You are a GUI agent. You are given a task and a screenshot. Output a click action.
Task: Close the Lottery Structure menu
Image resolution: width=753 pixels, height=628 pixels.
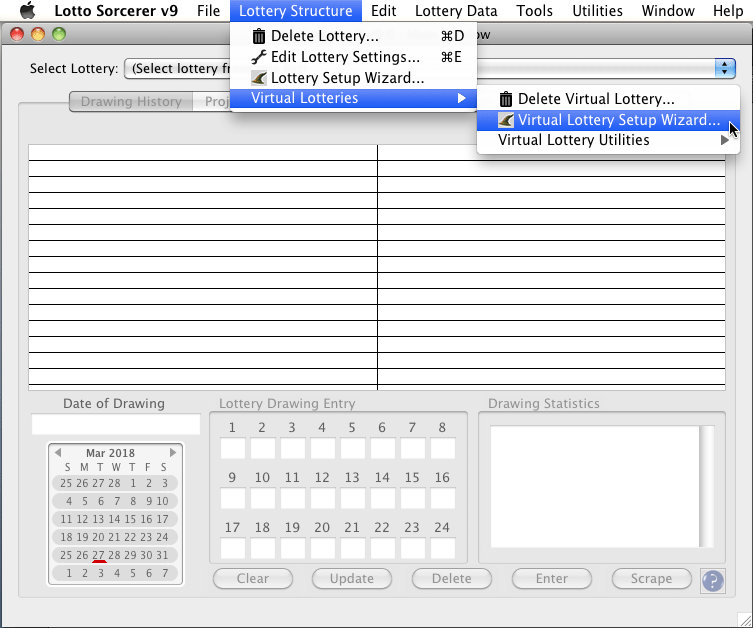(x=295, y=11)
